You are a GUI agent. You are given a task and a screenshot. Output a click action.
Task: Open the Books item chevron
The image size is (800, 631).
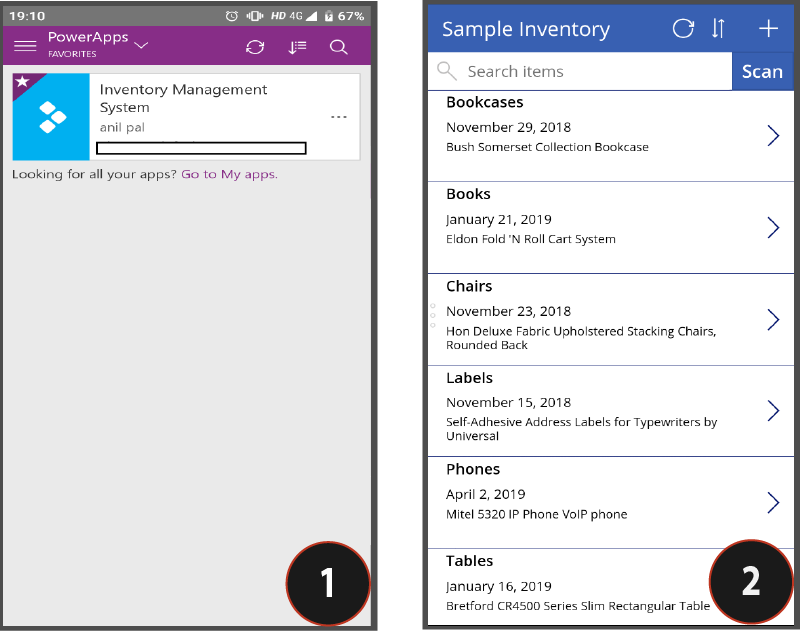773,228
